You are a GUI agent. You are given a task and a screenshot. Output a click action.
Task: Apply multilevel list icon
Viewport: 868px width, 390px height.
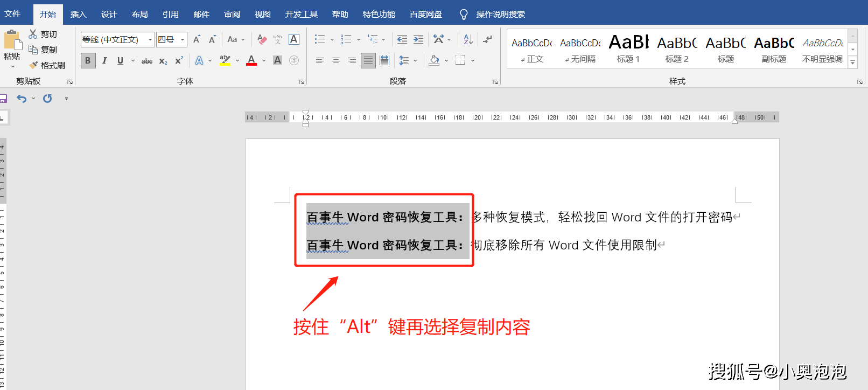click(373, 39)
